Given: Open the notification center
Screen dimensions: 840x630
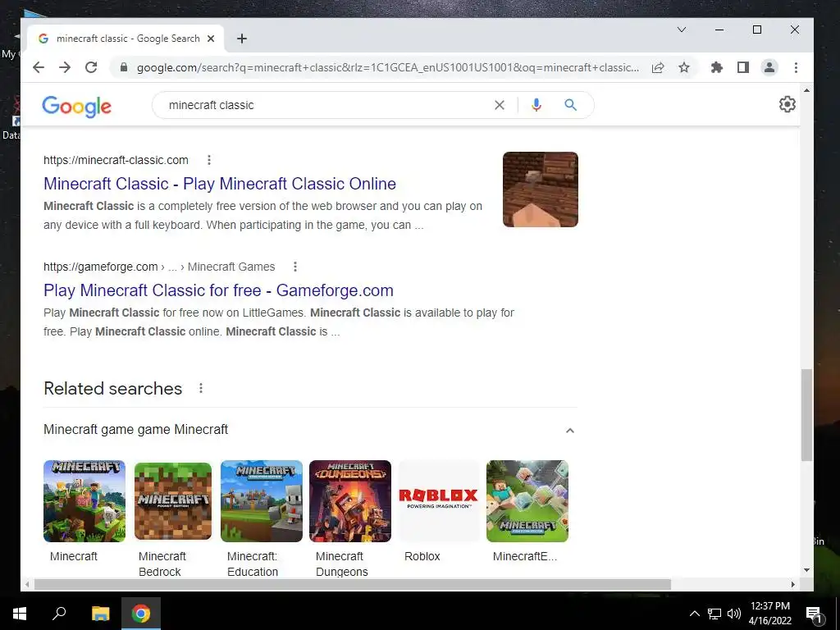Looking at the screenshot, I should tap(814, 614).
